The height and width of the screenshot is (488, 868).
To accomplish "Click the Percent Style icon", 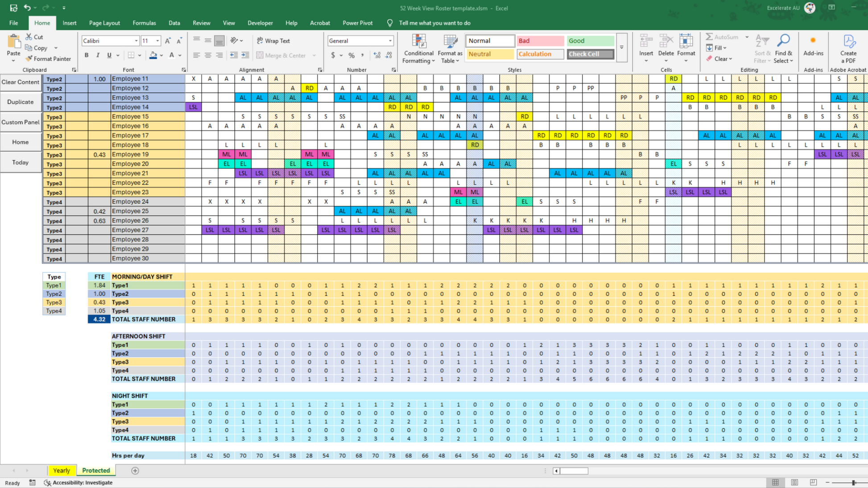I will (x=351, y=55).
